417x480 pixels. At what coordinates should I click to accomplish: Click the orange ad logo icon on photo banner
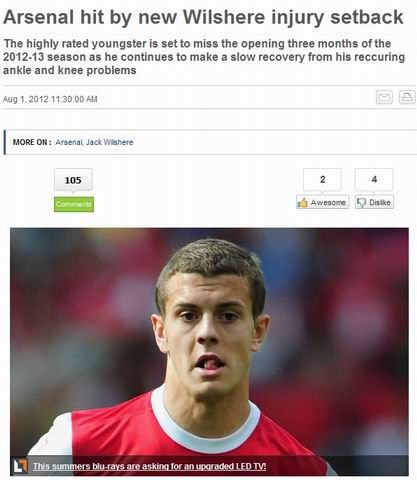coord(20,466)
